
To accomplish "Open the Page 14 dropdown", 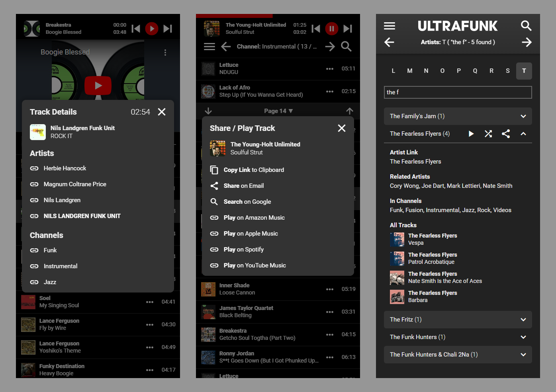I will pos(278,111).
